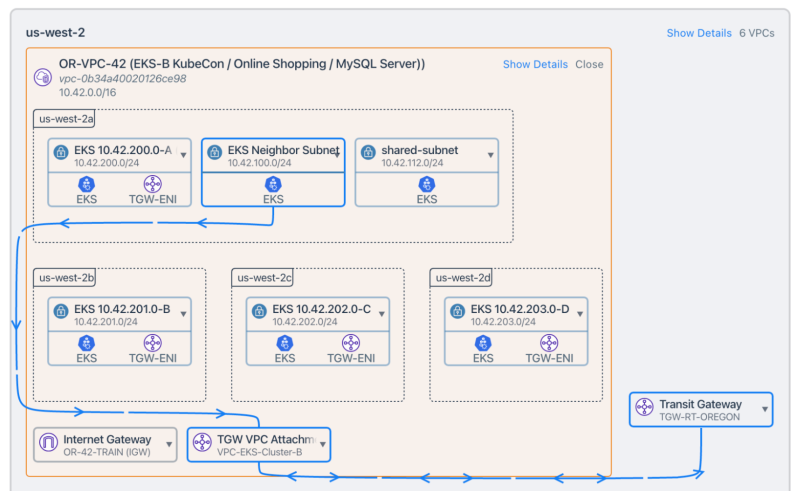Click the 10.42.201.0/24 CIDR text
Screen dimensions: 800x491
tap(106, 322)
